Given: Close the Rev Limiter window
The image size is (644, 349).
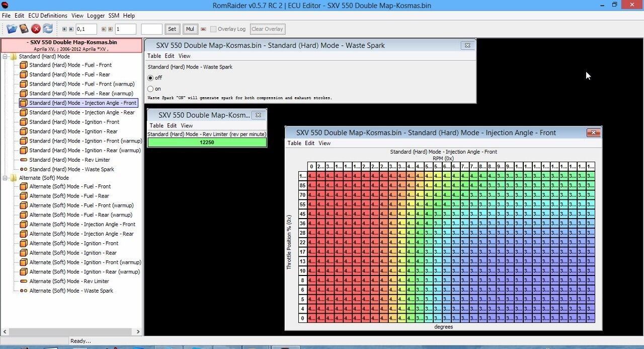Looking at the screenshot, I should (x=258, y=115).
